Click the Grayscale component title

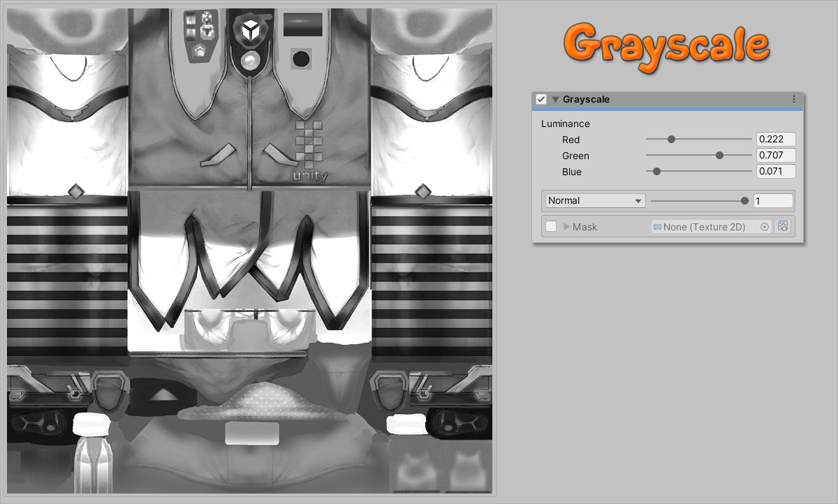[x=586, y=99]
